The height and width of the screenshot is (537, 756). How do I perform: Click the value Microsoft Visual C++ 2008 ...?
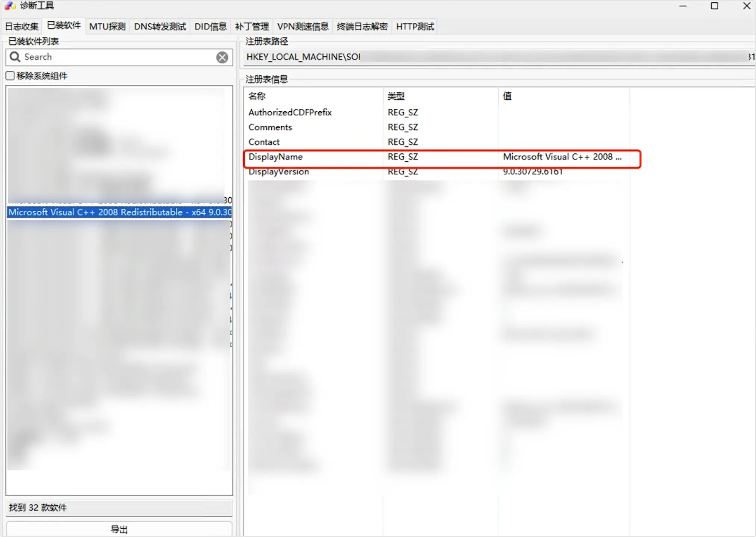click(562, 157)
